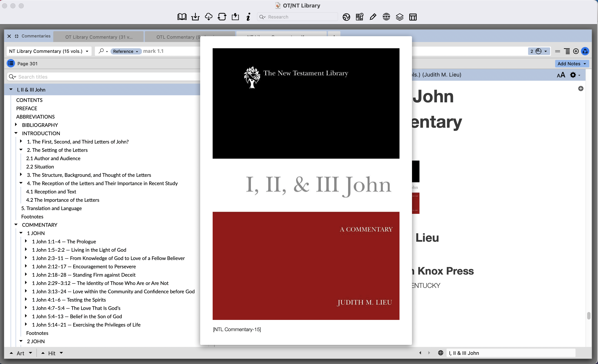This screenshot has height=364, width=598.
Task: Click the download texts icon
Action: click(195, 16)
